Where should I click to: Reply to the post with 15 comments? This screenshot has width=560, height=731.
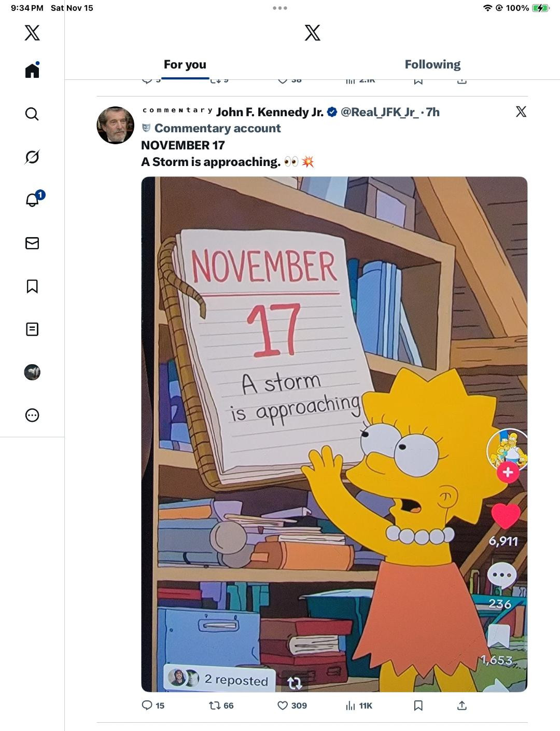(x=153, y=706)
